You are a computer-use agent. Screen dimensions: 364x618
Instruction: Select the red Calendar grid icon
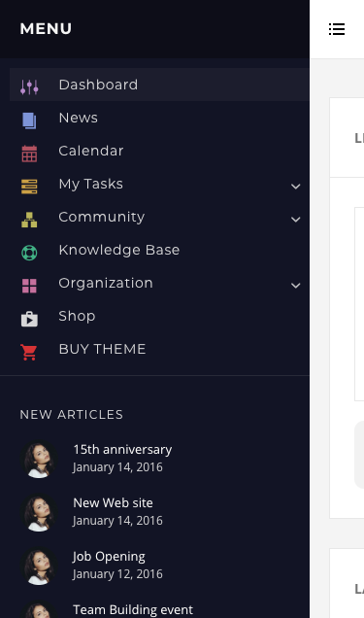pos(29,154)
